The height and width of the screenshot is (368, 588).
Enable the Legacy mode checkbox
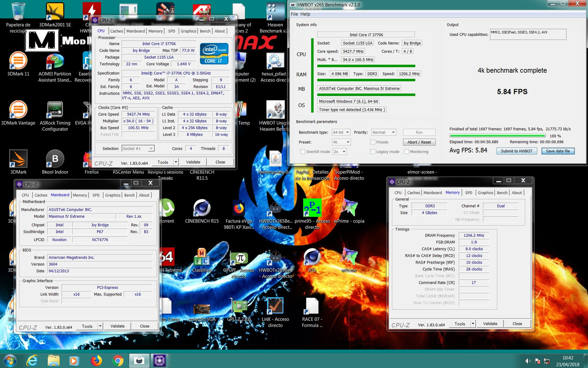click(x=373, y=151)
